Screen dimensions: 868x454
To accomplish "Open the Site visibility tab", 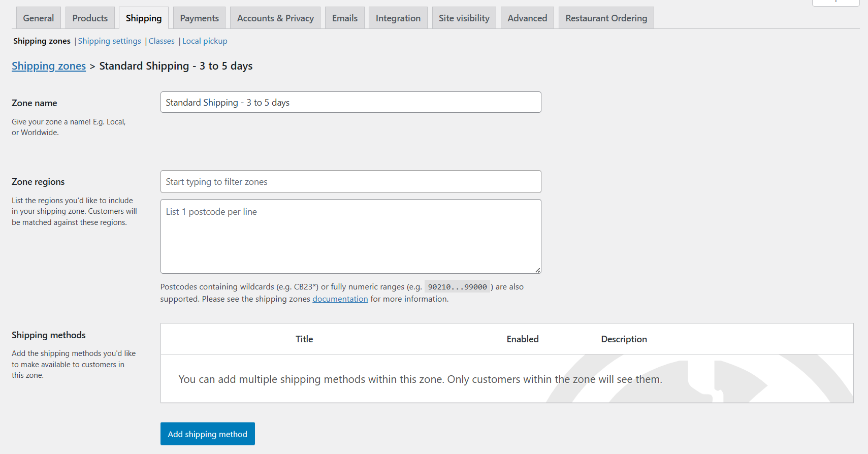I will (x=464, y=18).
